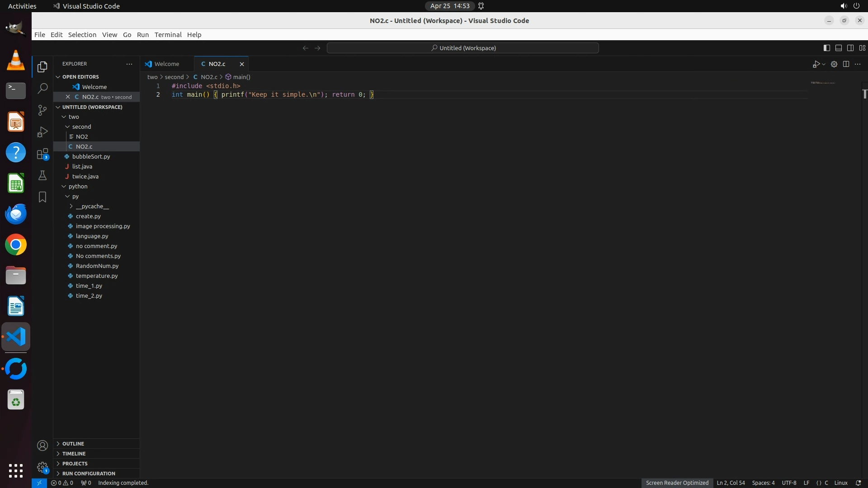Image resolution: width=868 pixels, height=488 pixels.
Task: Go forward in navigation history
Action: (x=317, y=48)
